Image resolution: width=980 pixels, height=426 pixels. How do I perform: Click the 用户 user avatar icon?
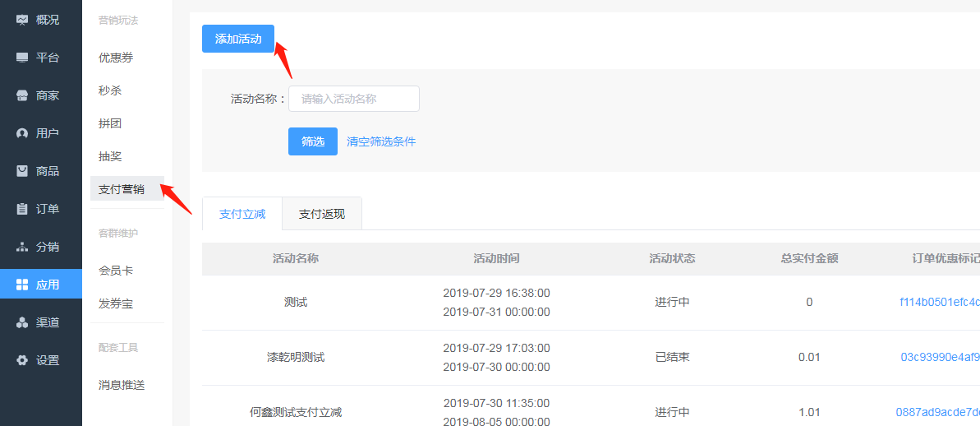22,133
